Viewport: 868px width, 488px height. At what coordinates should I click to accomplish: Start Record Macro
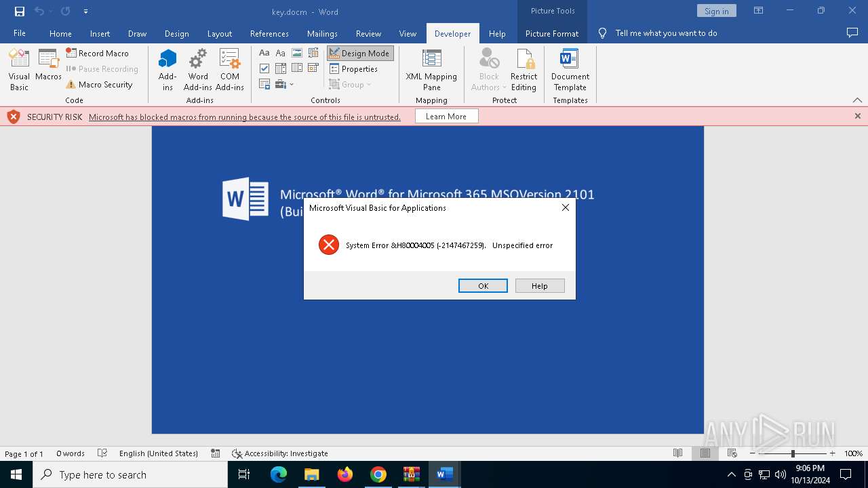[97, 53]
